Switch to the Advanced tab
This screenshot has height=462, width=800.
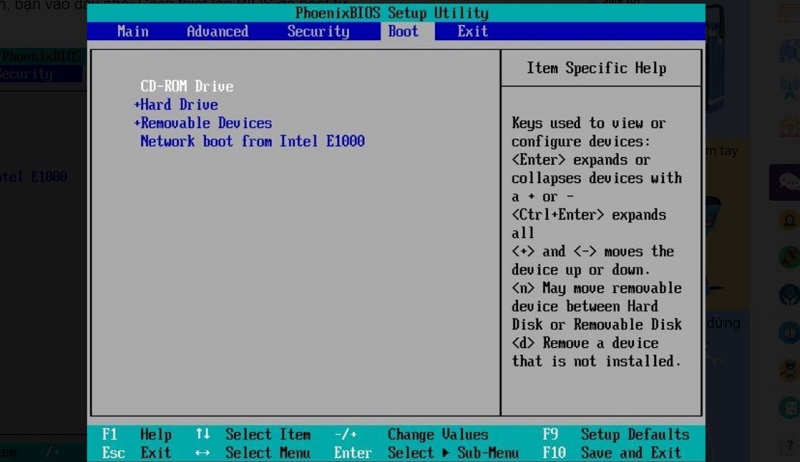pos(217,32)
